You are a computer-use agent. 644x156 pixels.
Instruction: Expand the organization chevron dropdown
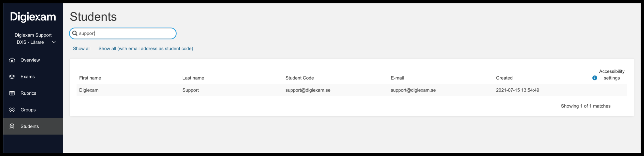click(54, 42)
